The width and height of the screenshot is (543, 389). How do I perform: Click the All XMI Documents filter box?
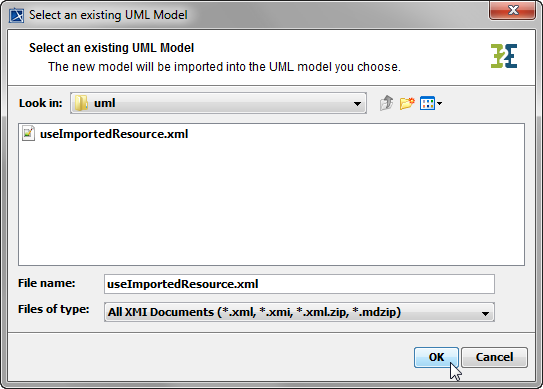(299, 312)
